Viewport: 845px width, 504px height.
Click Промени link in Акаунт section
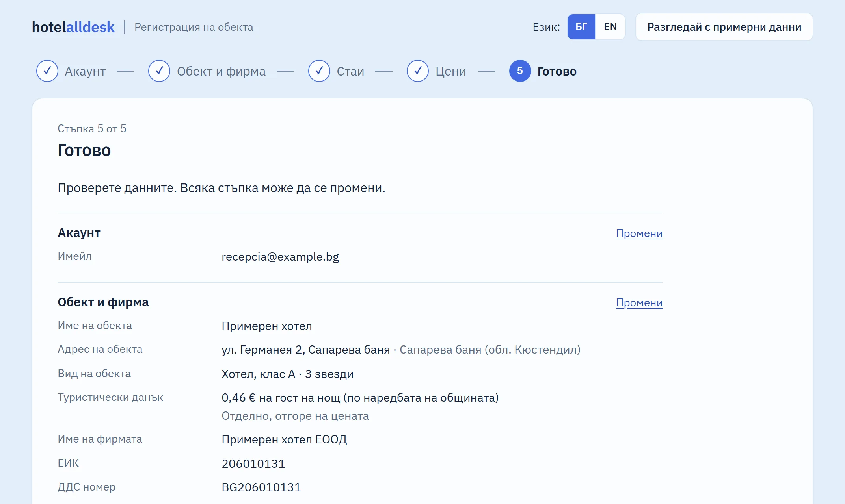639,233
